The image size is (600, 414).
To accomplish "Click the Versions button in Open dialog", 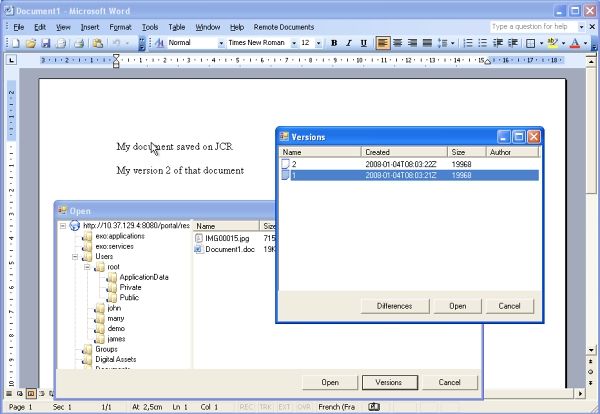I will pyautogui.click(x=390, y=382).
